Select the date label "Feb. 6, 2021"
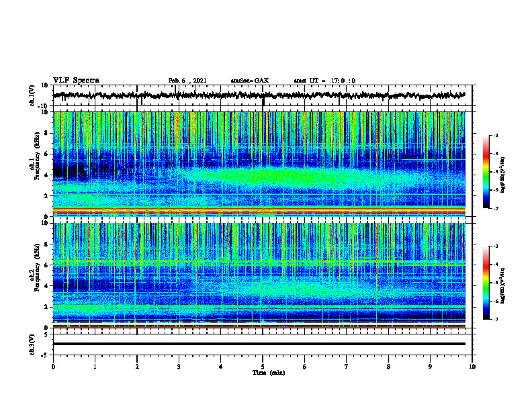This screenshot has height=411, width=532. pos(187,81)
